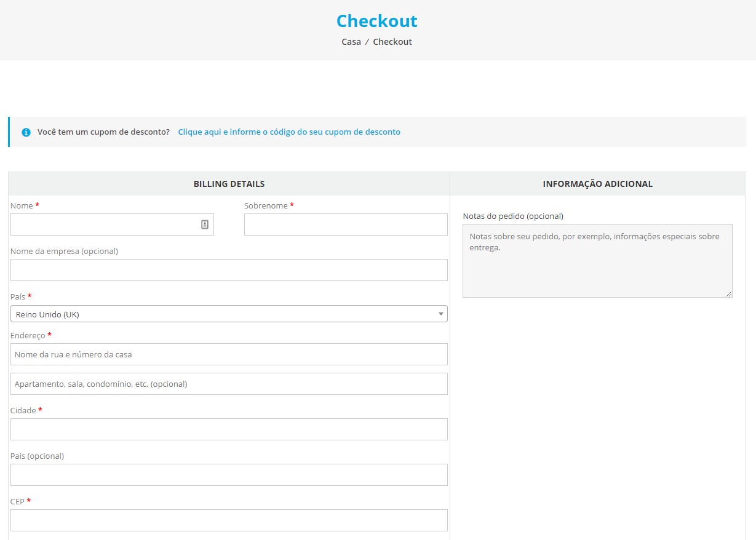Click the Checkout page heading

pos(376,21)
